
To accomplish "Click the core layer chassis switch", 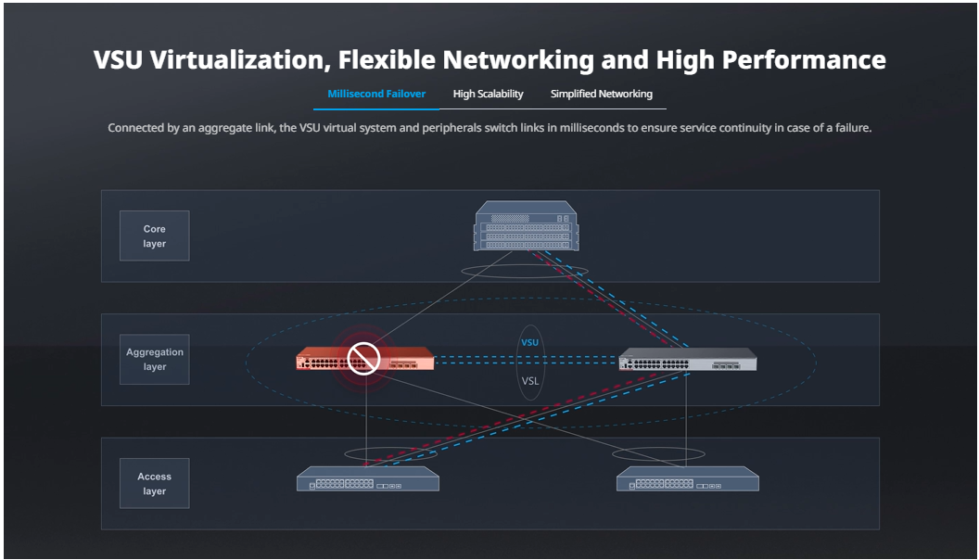I will pos(526,226).
